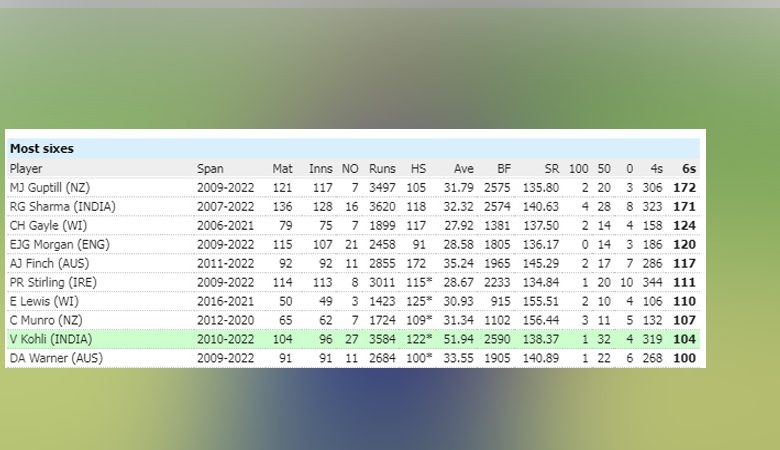Click the Span column header
This screenshot has height=450, width=780.
pos(210,169)
